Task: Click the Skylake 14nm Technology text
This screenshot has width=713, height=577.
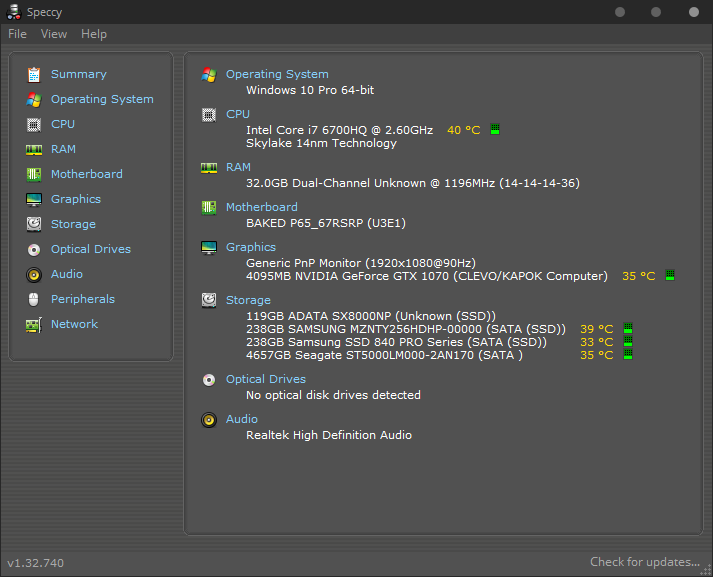Action: (321, 143)
